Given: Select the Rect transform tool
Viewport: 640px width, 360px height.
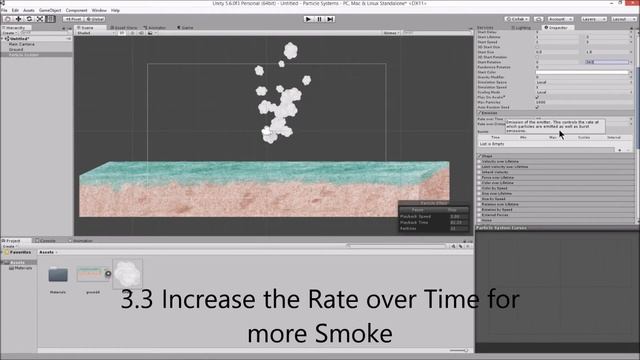Looking at the screenshot, I should tap(50, 19).
